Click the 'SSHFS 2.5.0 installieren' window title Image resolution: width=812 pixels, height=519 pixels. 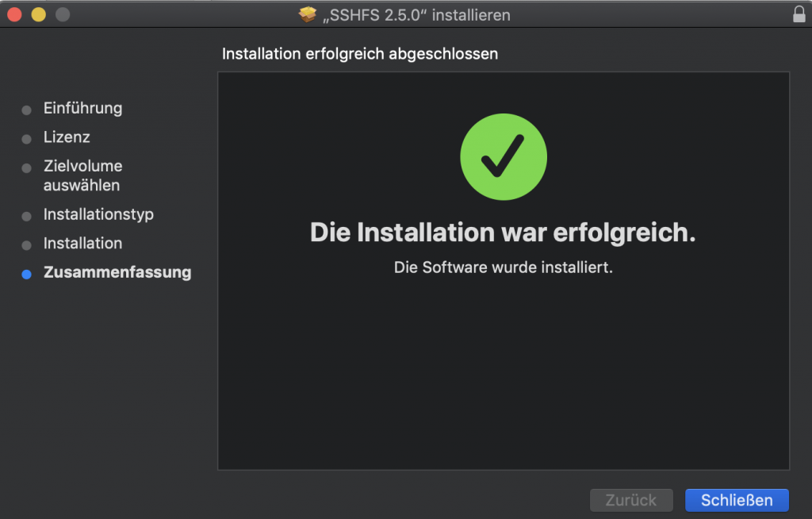pos(416,15)
